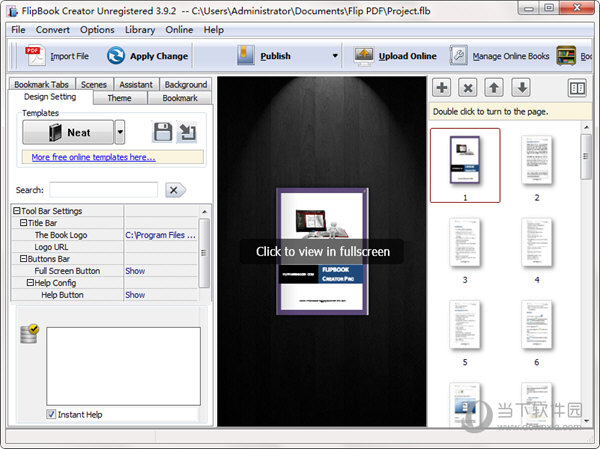
Task: Click the Help Button Show value
Action: [135, 295]
